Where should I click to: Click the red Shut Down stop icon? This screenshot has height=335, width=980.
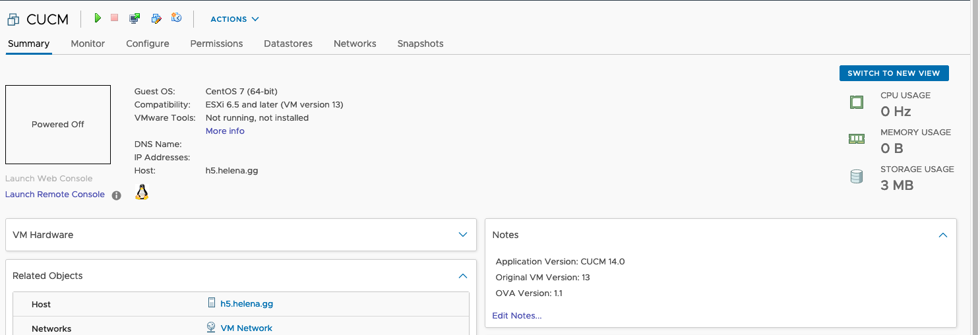115,18
